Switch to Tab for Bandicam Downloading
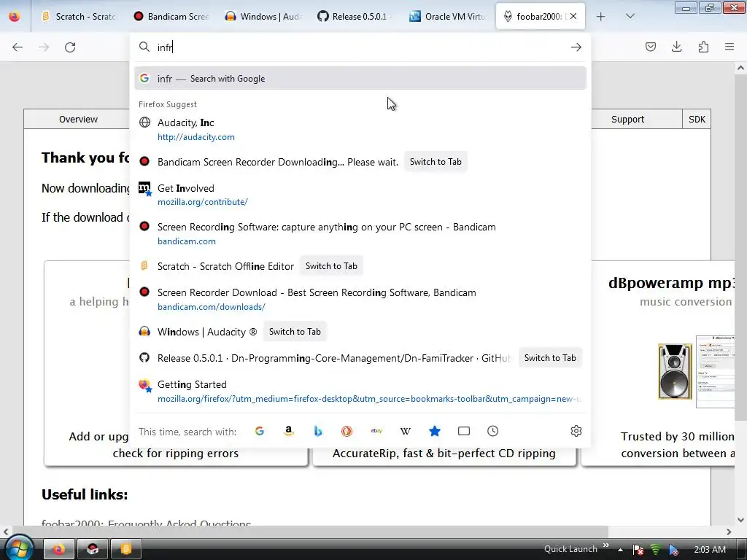The height and width of the screenshot is (560, 747). [x=436, y=161]
